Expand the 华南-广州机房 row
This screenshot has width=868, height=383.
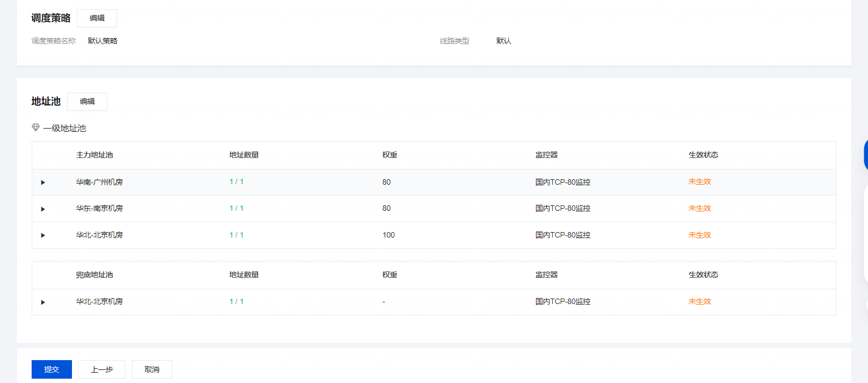pos(43,183)
